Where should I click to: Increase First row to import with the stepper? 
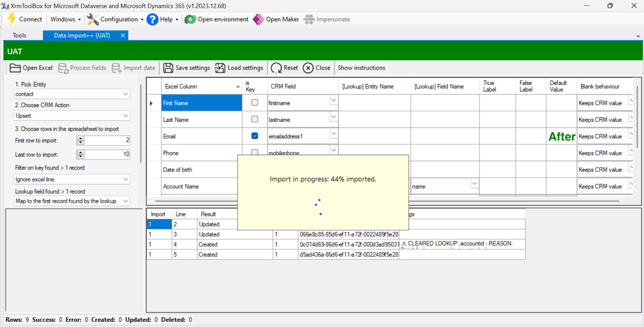point(80,138)
